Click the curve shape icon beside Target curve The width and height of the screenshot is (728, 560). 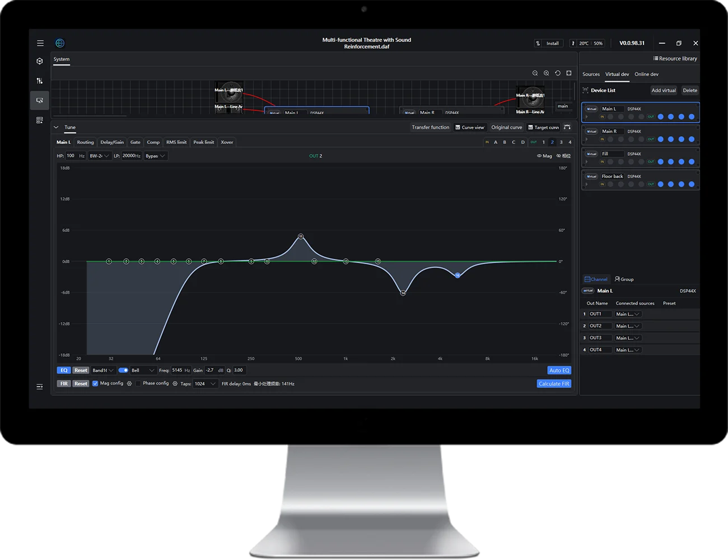tap(567, 127)
